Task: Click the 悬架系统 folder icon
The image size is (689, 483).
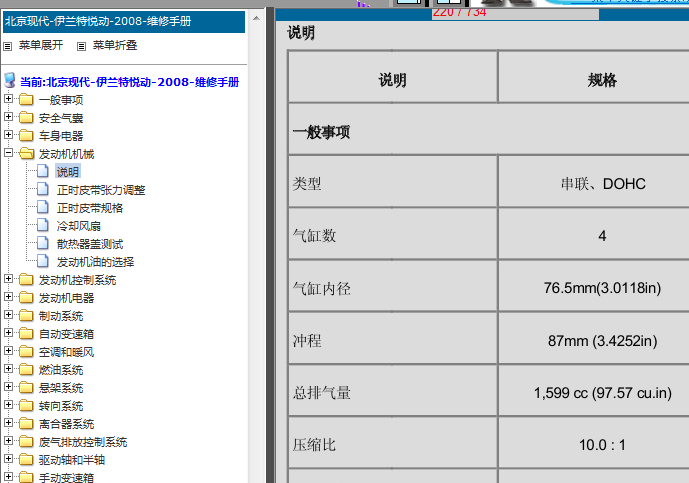Action: pyautogui.click(x=26, y=388)
